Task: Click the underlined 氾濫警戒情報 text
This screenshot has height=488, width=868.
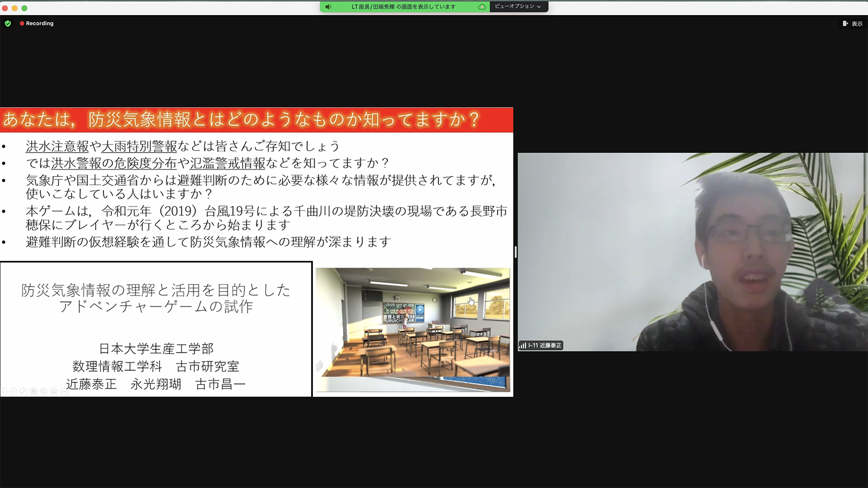Action: (227, 163)
